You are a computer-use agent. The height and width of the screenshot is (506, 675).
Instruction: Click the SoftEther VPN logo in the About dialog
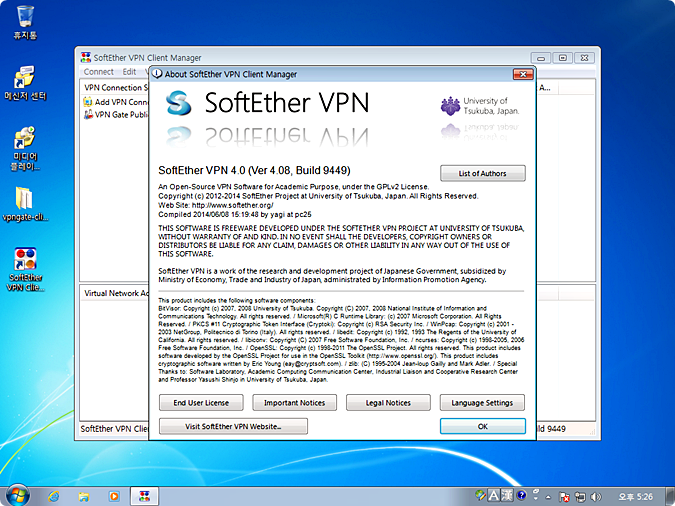point(179,103)
